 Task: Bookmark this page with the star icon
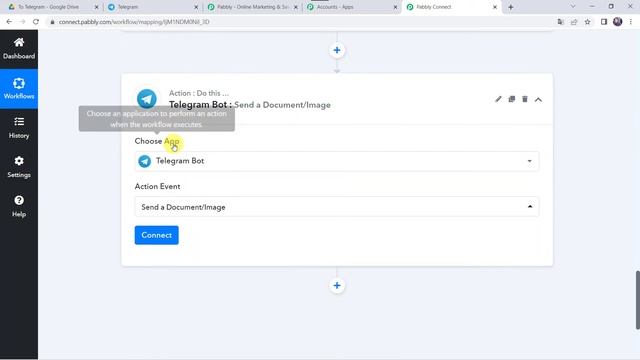(587, 22)
